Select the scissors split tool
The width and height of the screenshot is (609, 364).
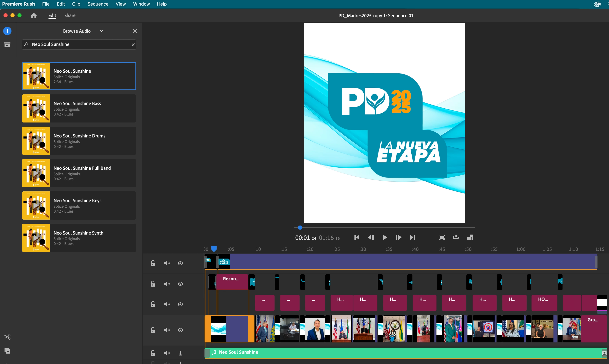click(7, 337)
